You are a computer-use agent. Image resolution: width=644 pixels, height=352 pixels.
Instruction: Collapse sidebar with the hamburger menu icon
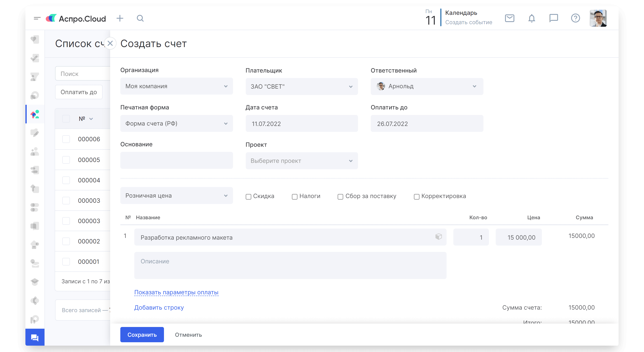coord(37,18)
